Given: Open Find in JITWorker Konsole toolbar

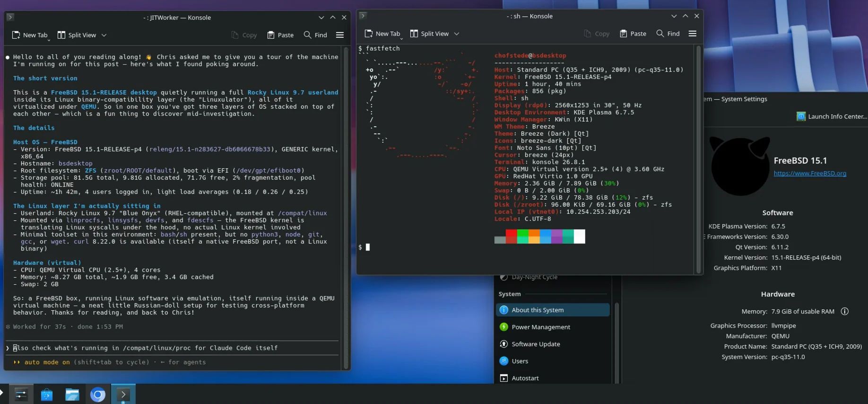Looking at the screenshot, I should [x=315, y=35].
